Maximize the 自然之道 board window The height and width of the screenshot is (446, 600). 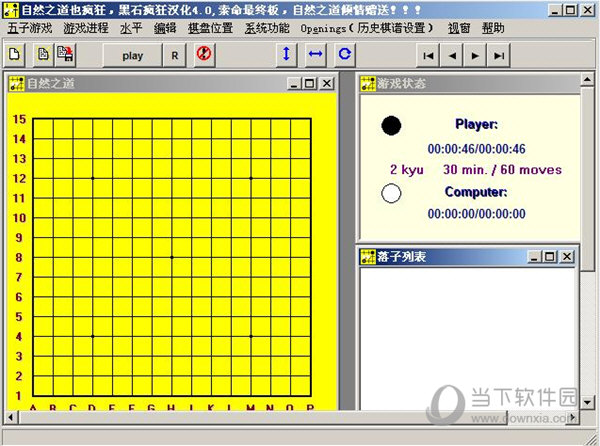pos(310,83)
